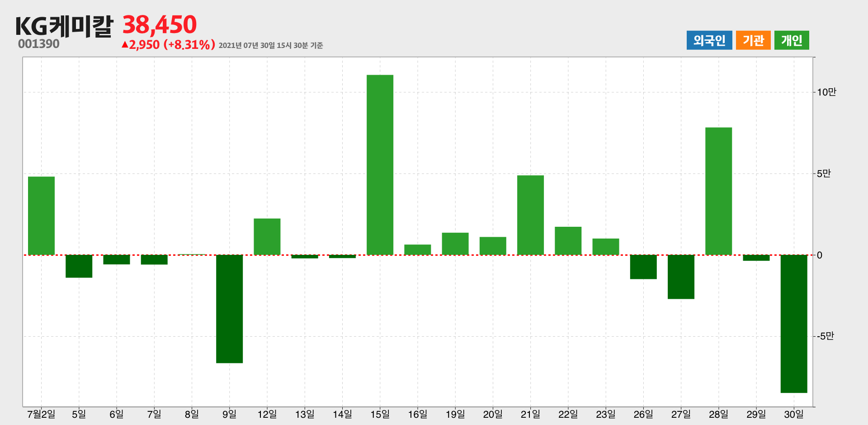Click the x-axis label 29일

click(756, 414)
